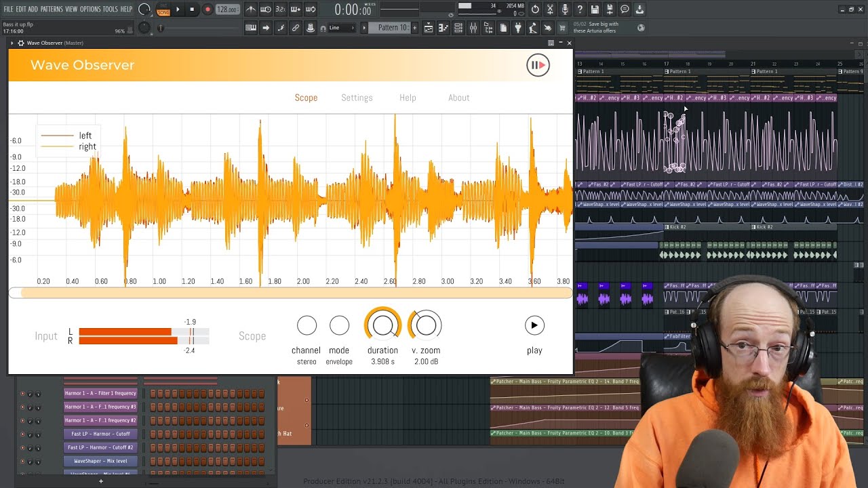This screenshot has width=868, height=488.
Task: Open the Piano roll view icon
Action: 443,28
